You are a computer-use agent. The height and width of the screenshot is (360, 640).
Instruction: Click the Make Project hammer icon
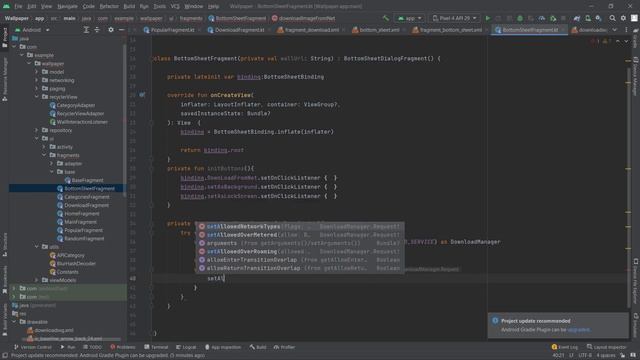[386, 18]
